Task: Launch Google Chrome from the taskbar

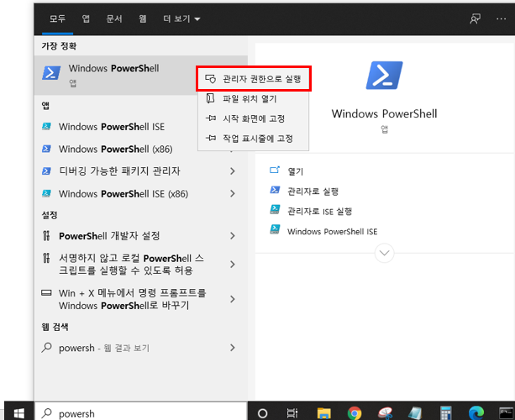Action: click(355, 413)
